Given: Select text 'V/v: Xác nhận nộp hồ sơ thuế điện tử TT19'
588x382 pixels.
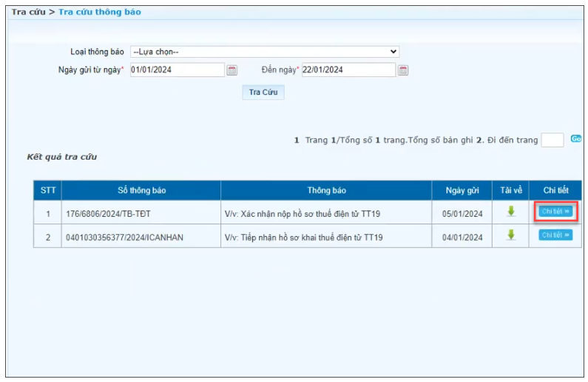Looking at the screenshot, I should tap(303, 214).
